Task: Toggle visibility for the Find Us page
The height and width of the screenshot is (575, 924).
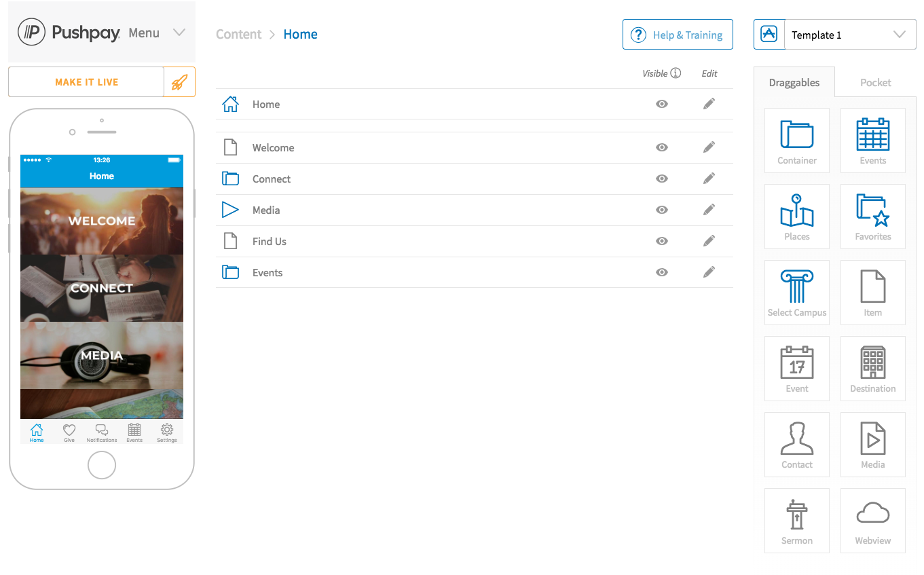Action: 661,241
